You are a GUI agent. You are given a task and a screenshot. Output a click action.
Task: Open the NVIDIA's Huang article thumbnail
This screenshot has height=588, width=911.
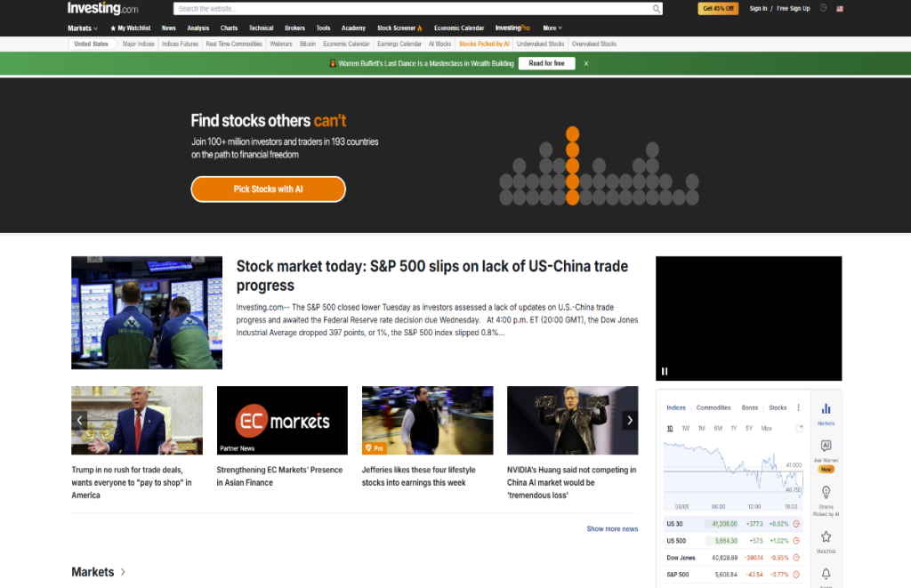point(572,420)
